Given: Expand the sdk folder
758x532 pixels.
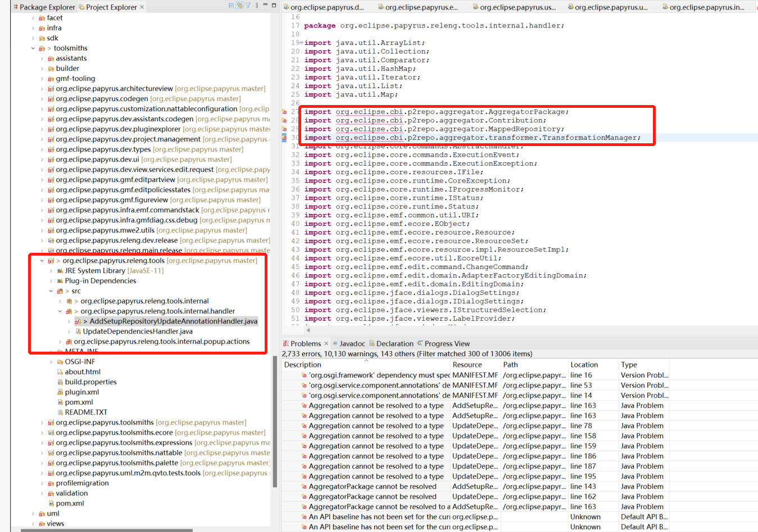Looking at the screenshot, I should 33,38.
